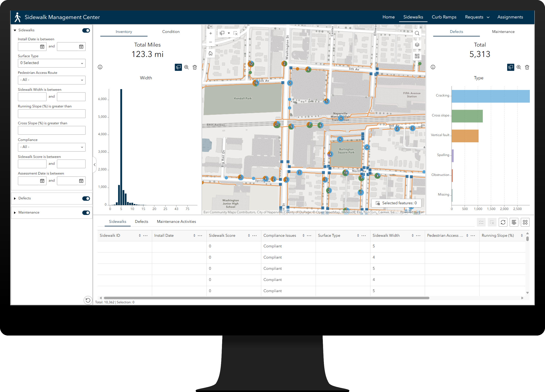Viewport: 545px width, 392px height.
Task: Click the Running Slope input field
Action: click(x=52, y=114)
